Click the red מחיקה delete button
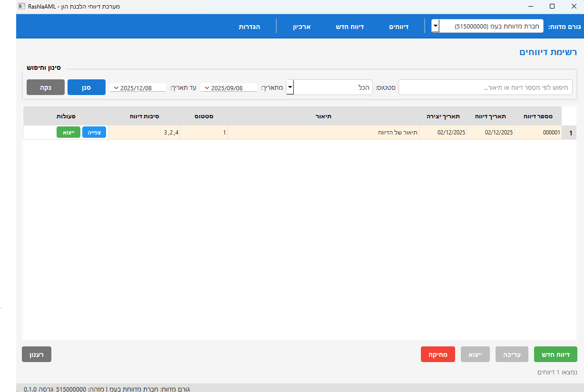 click(438, 354)
